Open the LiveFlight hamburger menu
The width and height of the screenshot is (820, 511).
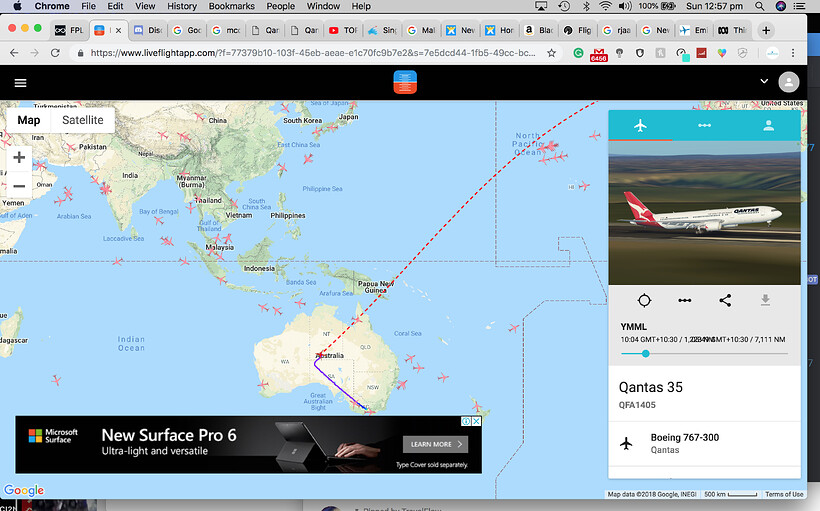point(20,83)
